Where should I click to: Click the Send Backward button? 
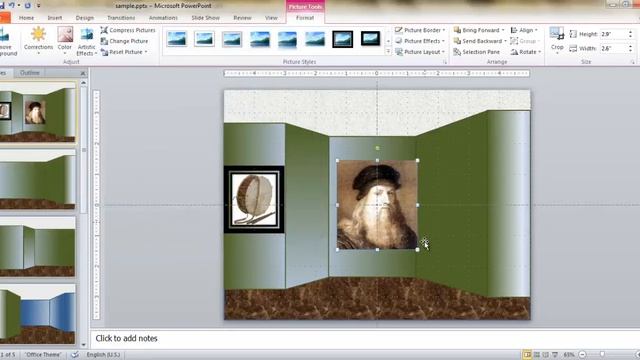tap(478, 41)
